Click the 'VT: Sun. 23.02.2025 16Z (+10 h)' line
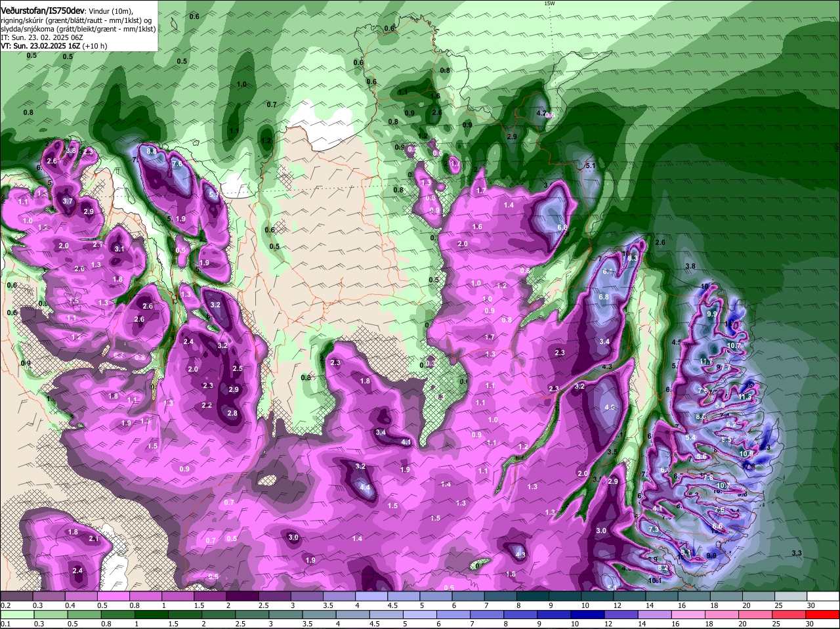 (54, 46)
